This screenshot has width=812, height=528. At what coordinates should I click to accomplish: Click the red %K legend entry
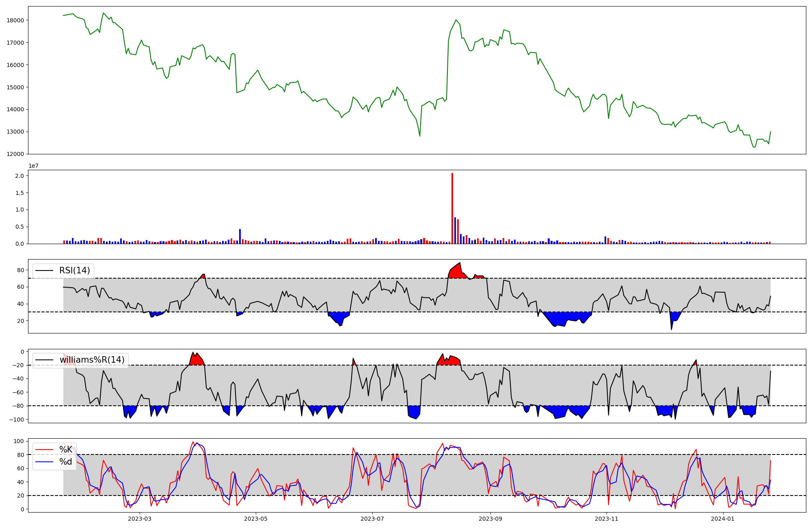pos(65,450)
